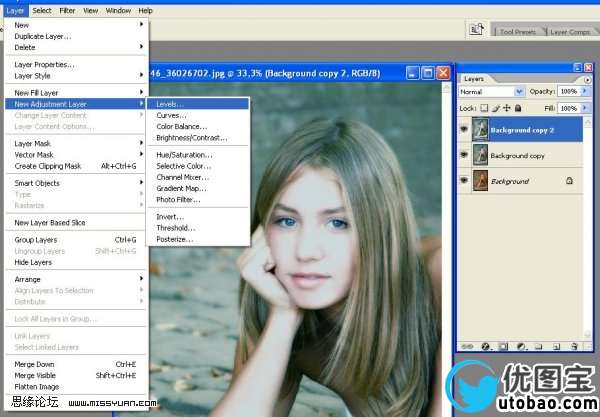This screenshot has width=600, height=417.
Task: Hide the Background layer
Action: (464, 180)
